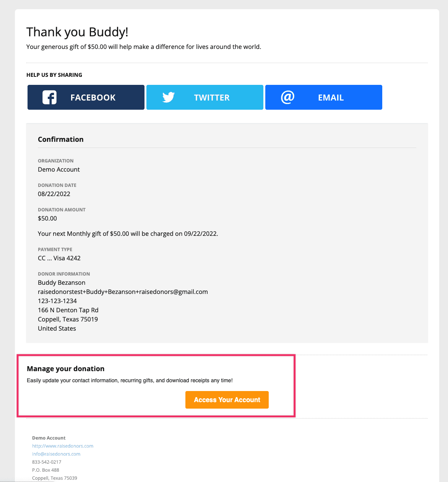Click the Twitter bird icon
The width and height of the screenshot is (448, 482).
coord(169,97)
